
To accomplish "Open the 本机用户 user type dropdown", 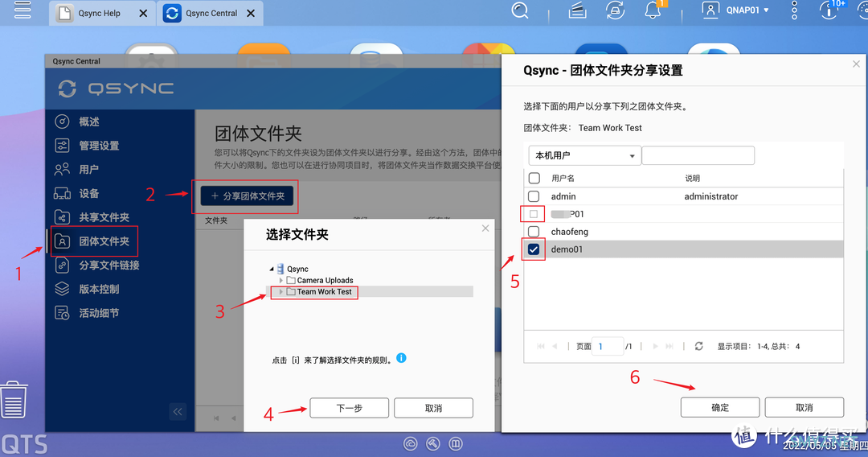I will (584, 155).
